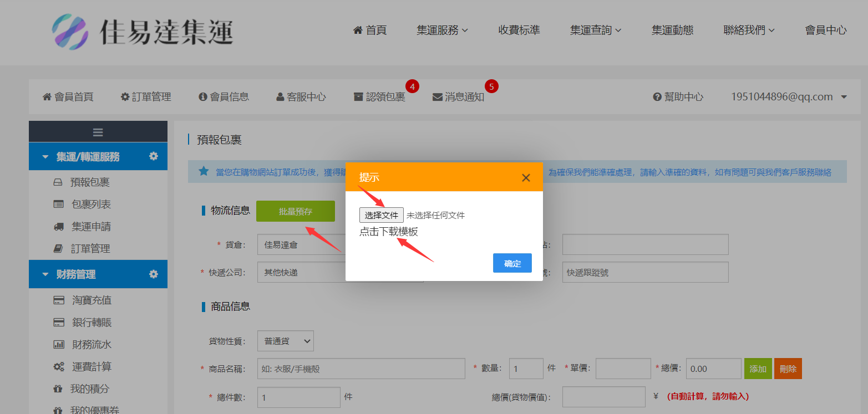This screenshot has height=414, width=868.
Task: Open 運費計算 in sidebar
Action: click(92, 367)
